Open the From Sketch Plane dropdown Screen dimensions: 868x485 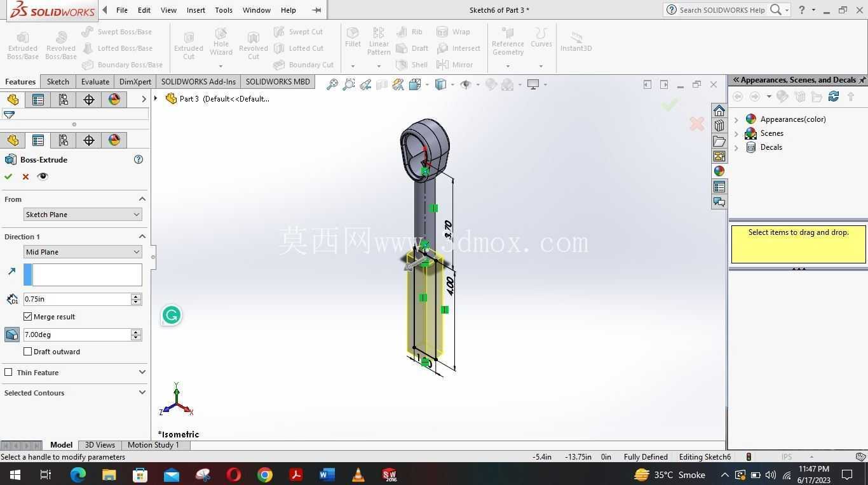pyautogui.click(x=83, y=215)
